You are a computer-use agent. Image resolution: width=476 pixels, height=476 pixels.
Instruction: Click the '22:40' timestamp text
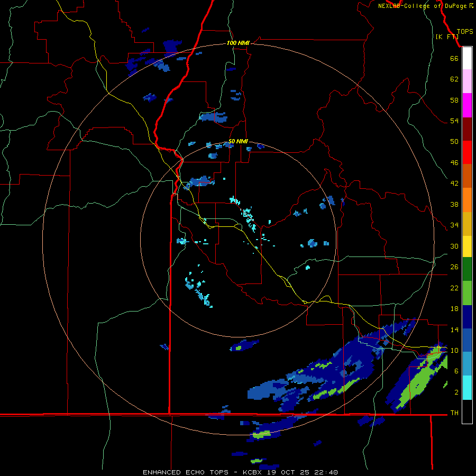326,472
